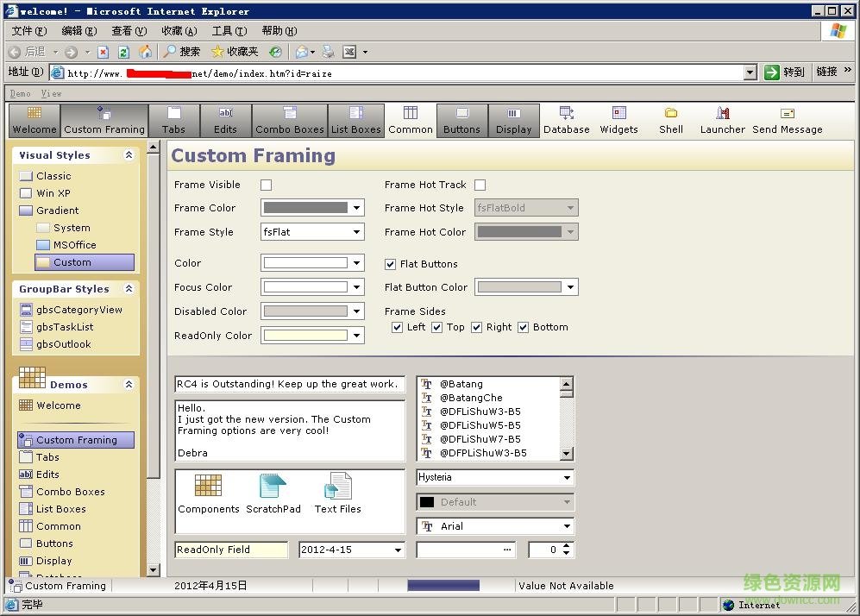Open the Send Message demo icon

[x=787, y=121]
